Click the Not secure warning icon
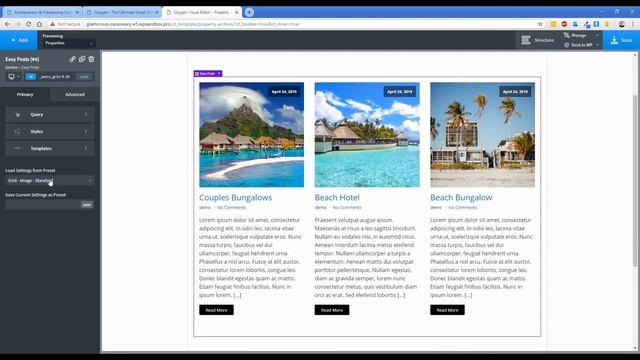Image resolution: width=640 pixels, height=360 pixels. point(52,24)
